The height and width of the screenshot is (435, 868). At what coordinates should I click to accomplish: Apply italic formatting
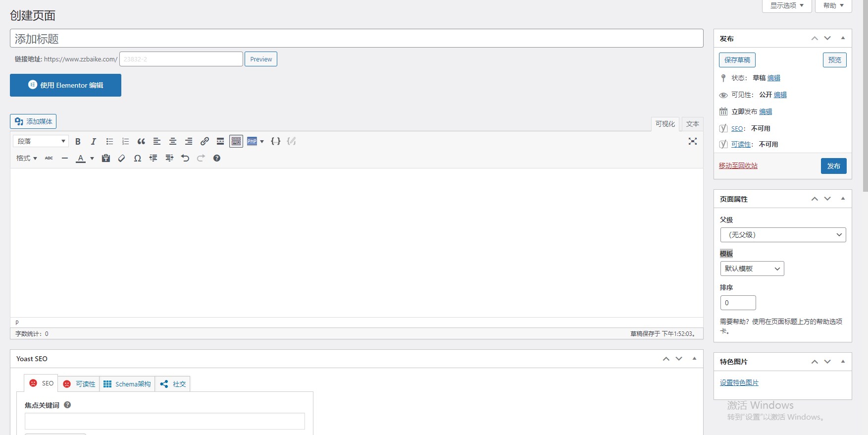point(94,142)
